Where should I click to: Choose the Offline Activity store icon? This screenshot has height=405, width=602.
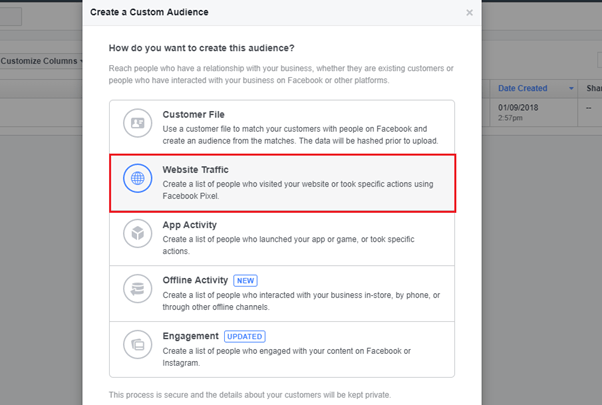pyautogui.click(x=137, y=288)
